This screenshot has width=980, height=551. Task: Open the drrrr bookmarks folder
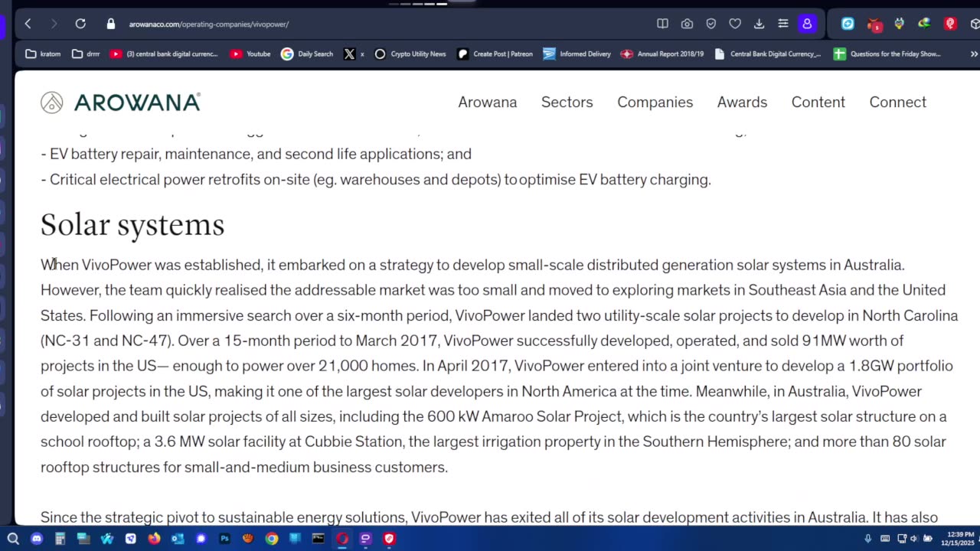coord(86,54)
